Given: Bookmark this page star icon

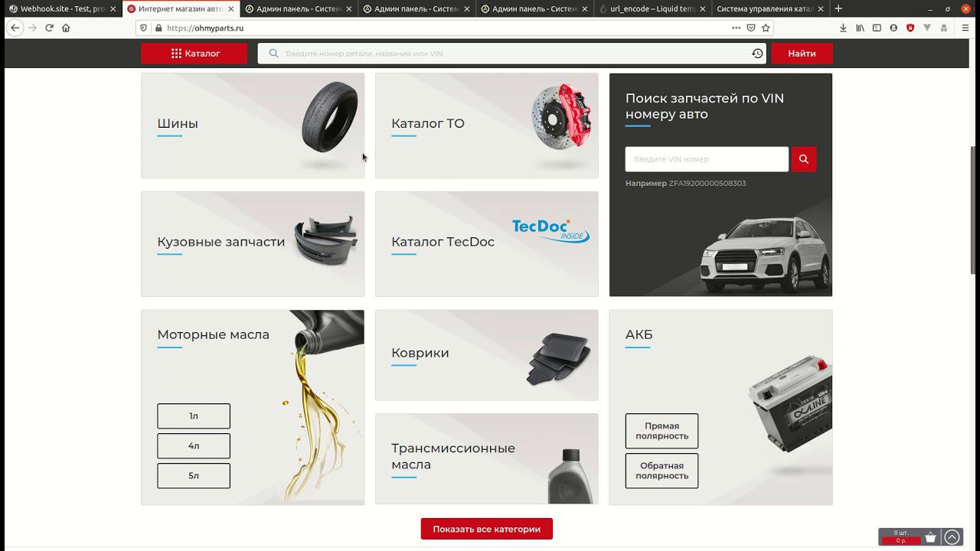Looking at the screenshot, I should point(766,28).
